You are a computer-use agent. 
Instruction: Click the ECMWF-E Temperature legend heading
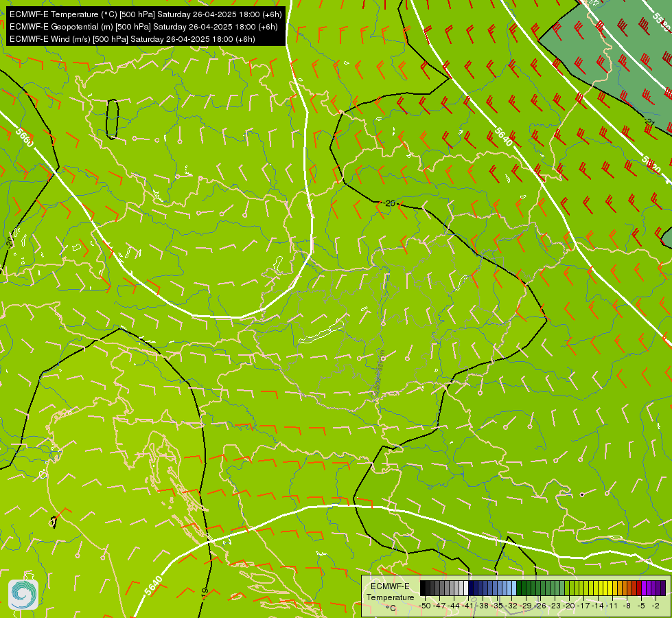(390, 592)
